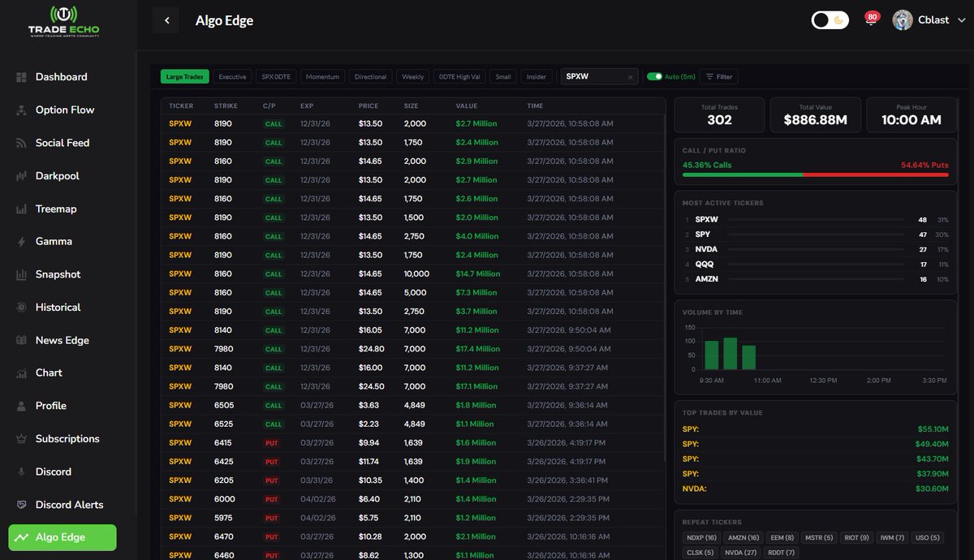Screen dimensions: 974x560
Task: Sort by the SIZE column header
Action: coord(412,106)
